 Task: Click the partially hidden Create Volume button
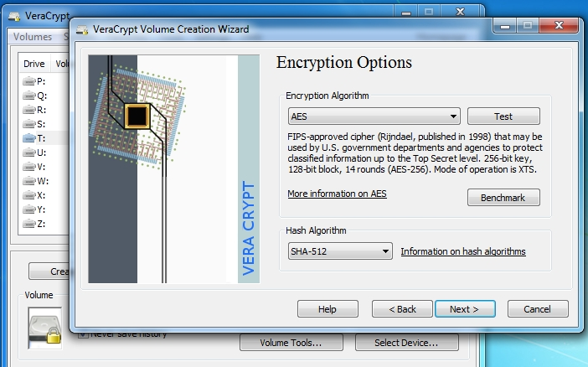click(49, 271)
